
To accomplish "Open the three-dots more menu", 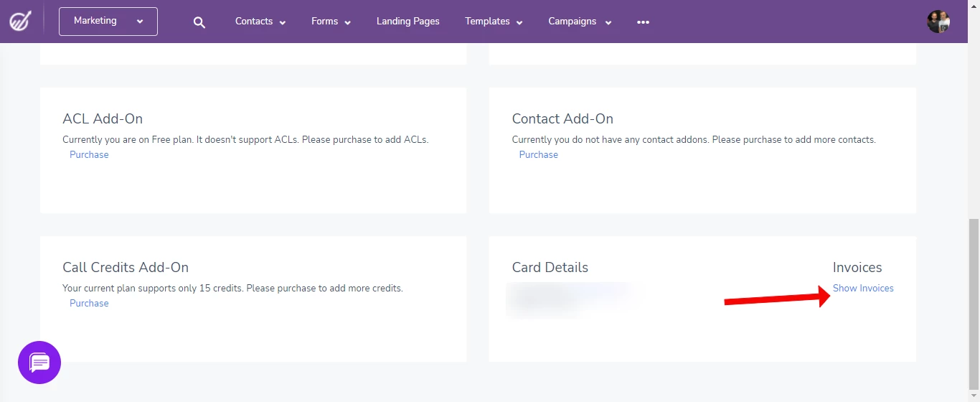I will [643, 22].
